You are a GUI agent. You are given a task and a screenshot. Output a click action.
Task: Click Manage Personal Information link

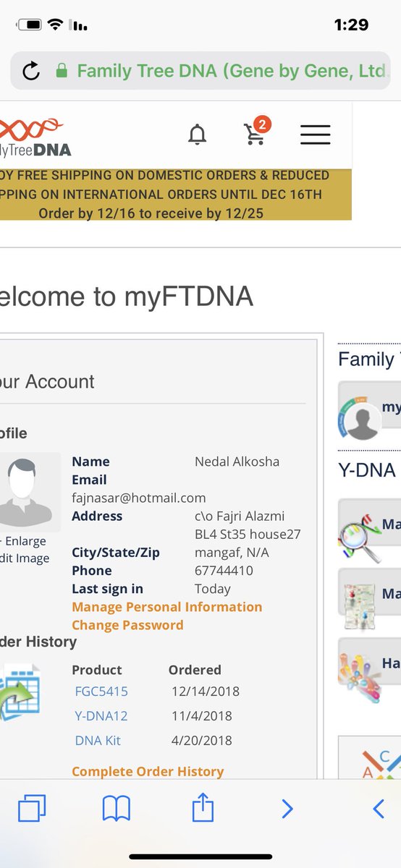[166, 607]
